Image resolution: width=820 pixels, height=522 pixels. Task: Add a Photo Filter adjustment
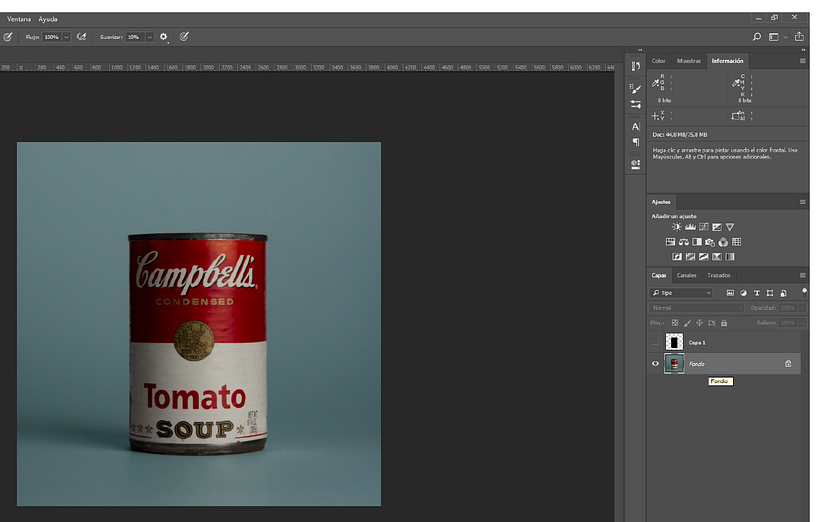coord(710,242)
